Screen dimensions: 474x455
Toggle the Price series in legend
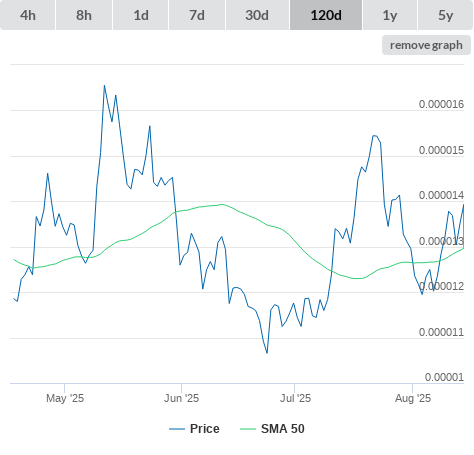[x=205, y=429]
